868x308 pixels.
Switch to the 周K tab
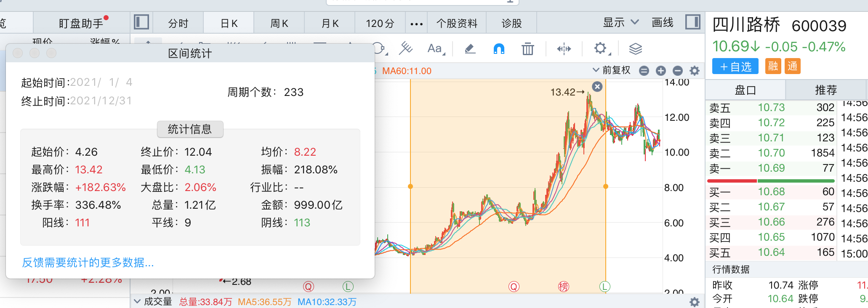pyautogui.click(x=279, y=24)
